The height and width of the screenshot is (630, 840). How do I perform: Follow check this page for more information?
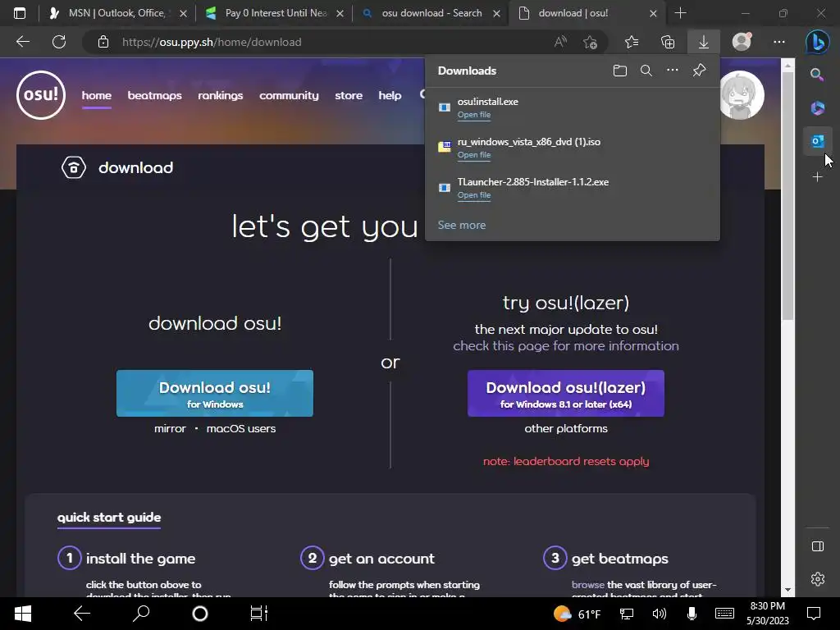pos(566,346)
